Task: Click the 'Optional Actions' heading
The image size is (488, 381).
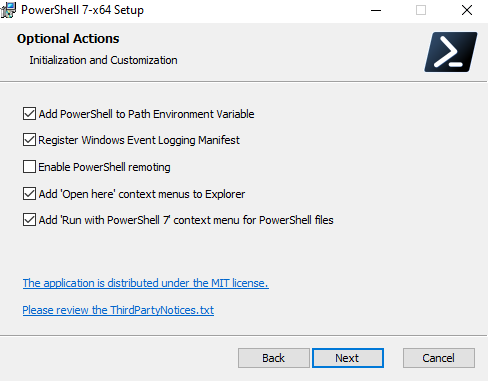Action: (68, 39)
